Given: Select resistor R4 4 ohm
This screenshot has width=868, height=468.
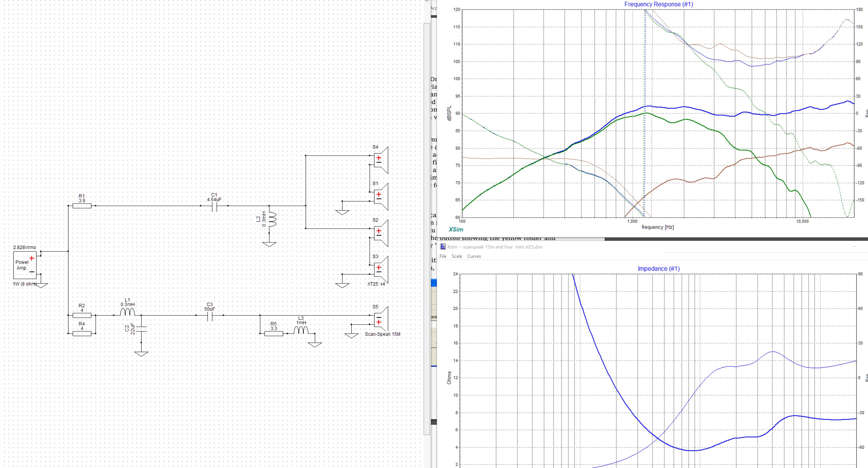Looking at the screenshot, I should (x=82, y=334).
